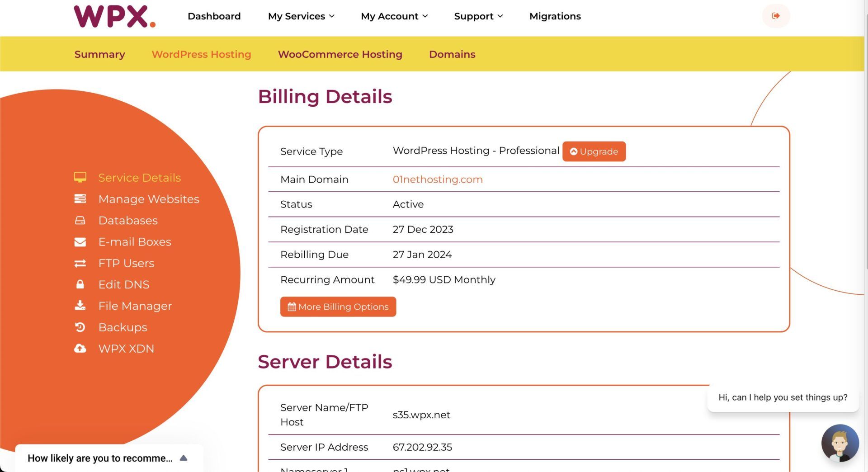Viewport: 868px width, 472px height.
Task: Click the Server Details heading
Action: 325,362
